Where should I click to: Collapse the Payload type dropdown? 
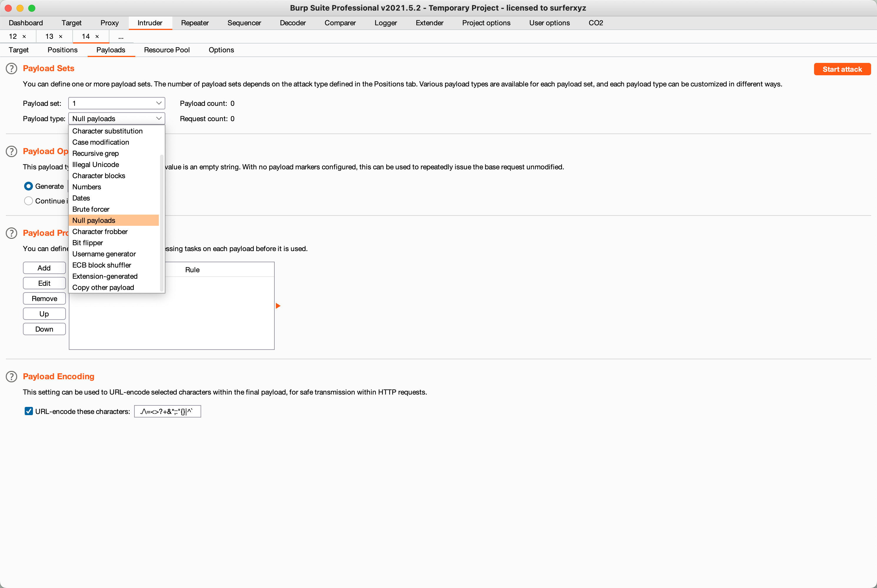[x=117, y=118]
